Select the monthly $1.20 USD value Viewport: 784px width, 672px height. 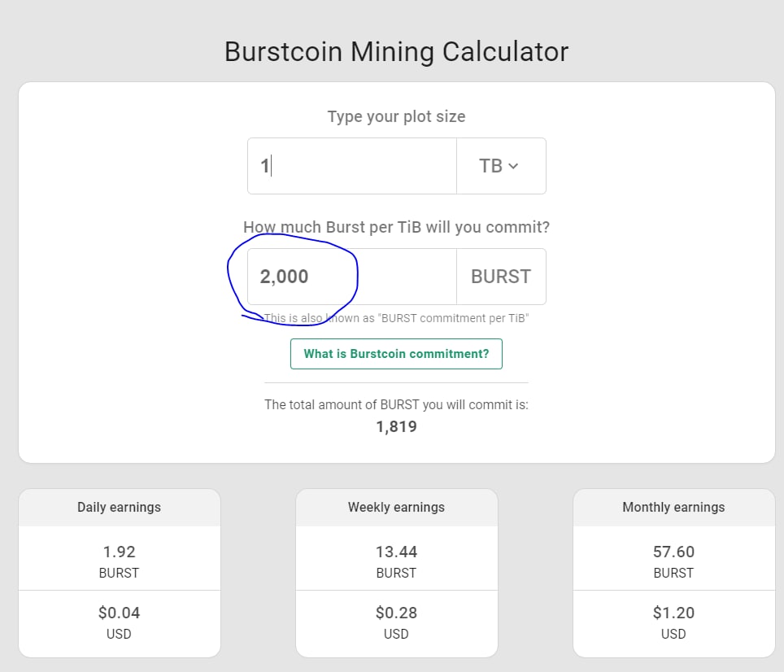[673, 613]
